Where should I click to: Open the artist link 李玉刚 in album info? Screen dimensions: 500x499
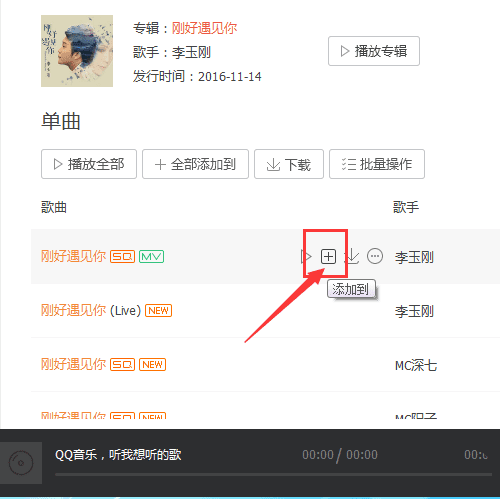click(x=191, y=52)
